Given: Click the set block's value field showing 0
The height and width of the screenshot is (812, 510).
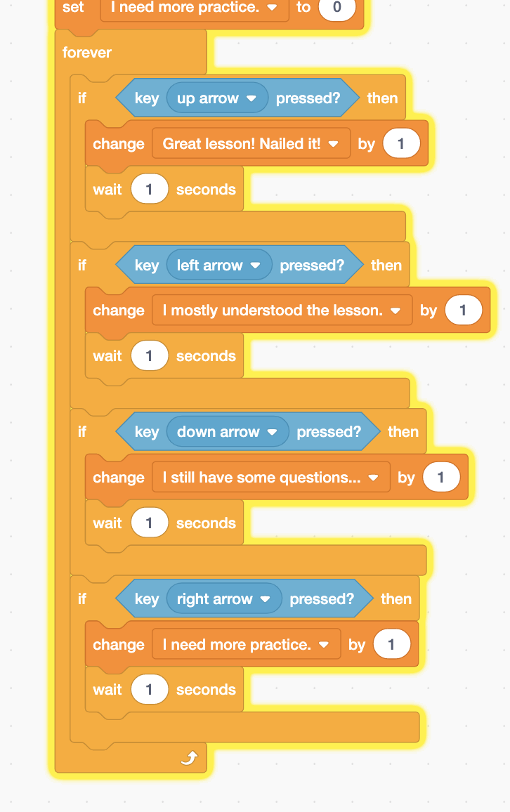Looking at the screenshot, I should pyautogui.click(x=337, y=8).
